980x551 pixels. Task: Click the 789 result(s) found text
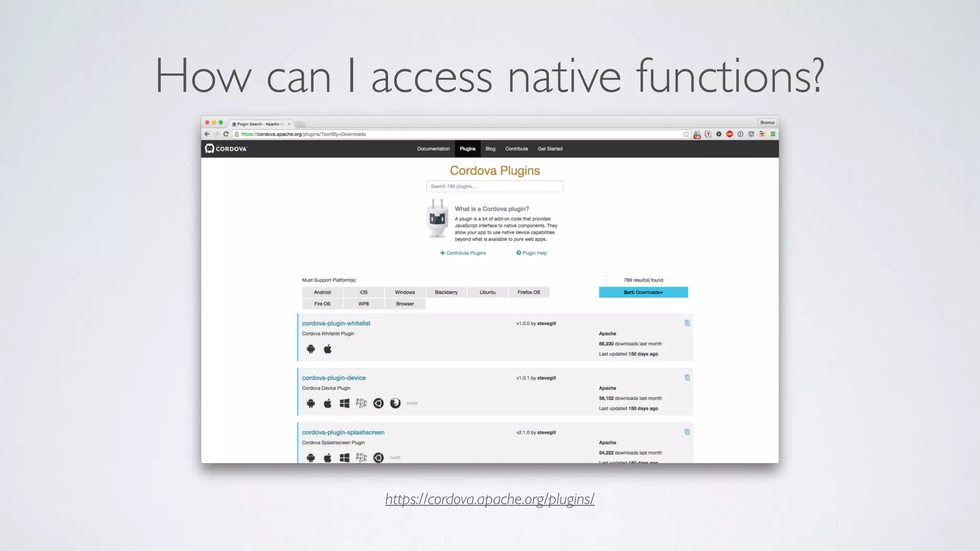click(643, 280)
